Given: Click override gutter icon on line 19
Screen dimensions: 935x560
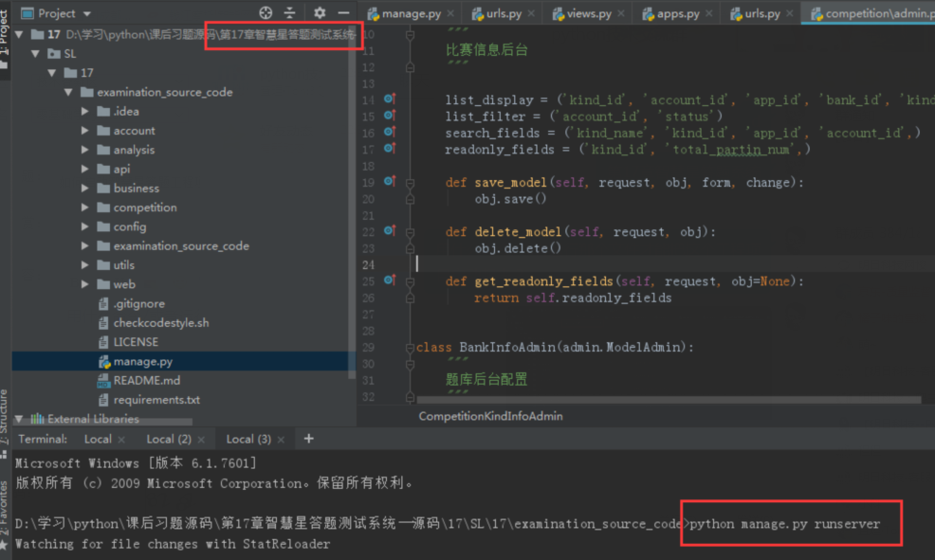Looking at the screenshot, I should click(x=390, y=181).
